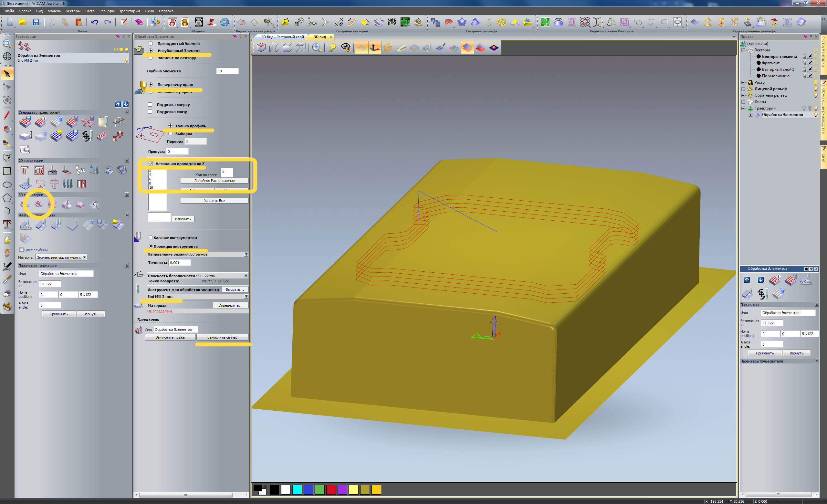Click the Undo arrow icon

pos(94,22)
